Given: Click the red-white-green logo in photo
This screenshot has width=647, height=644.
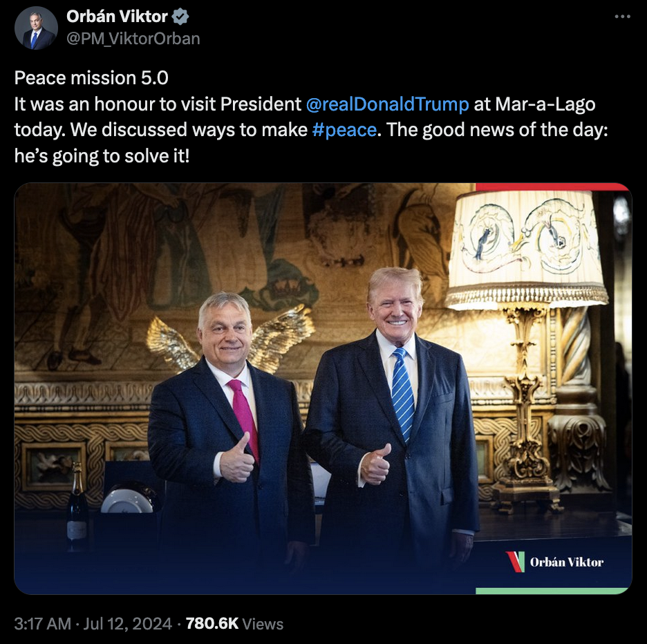Looking at the screenshot, I should tap(516, 562).
